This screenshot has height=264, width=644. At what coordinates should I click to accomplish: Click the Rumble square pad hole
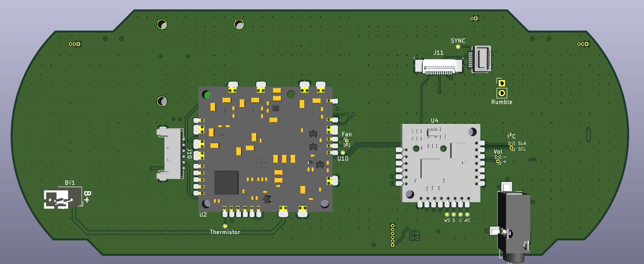pyautogui.click(x=502, y=83)
